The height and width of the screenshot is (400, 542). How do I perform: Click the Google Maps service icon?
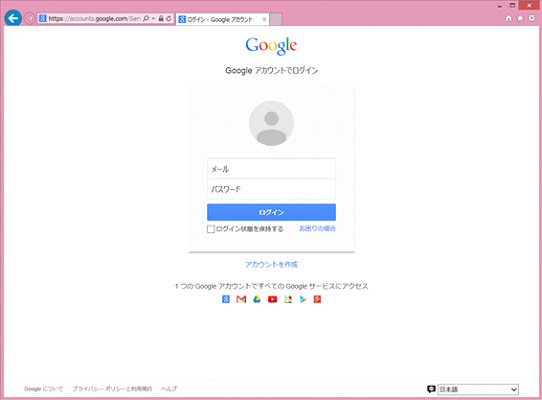coord(288,299)
